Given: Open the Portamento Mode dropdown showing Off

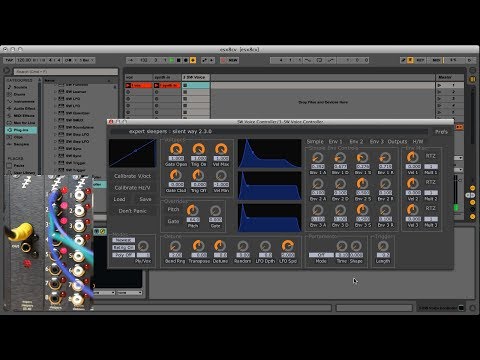Looking at the screenshot, I should click(321, 255).
